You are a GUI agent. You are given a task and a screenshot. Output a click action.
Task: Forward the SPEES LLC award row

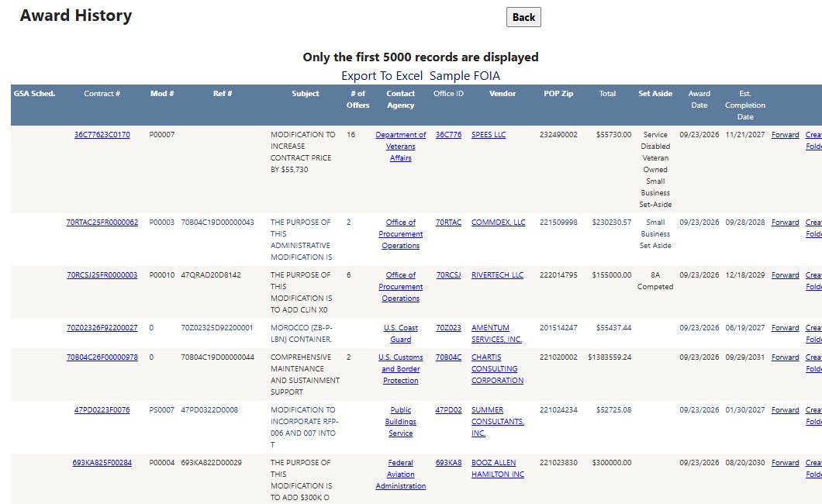tap(786, 135)
